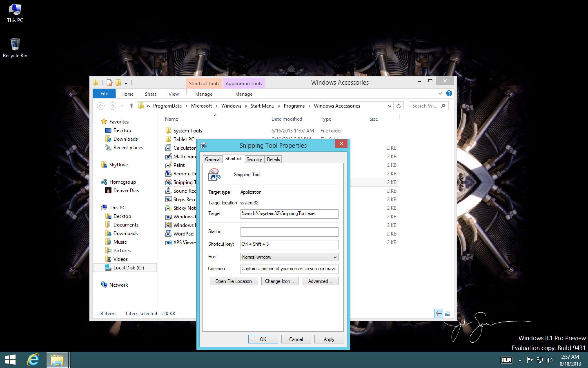This screenshot has height=368, width=588.
Task: Click New folder quick access toolbar icon
Action: coord(118,83)
